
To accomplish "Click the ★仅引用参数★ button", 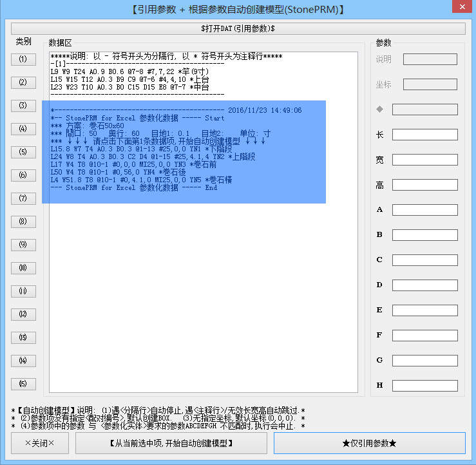I will [x=370, y=443].
